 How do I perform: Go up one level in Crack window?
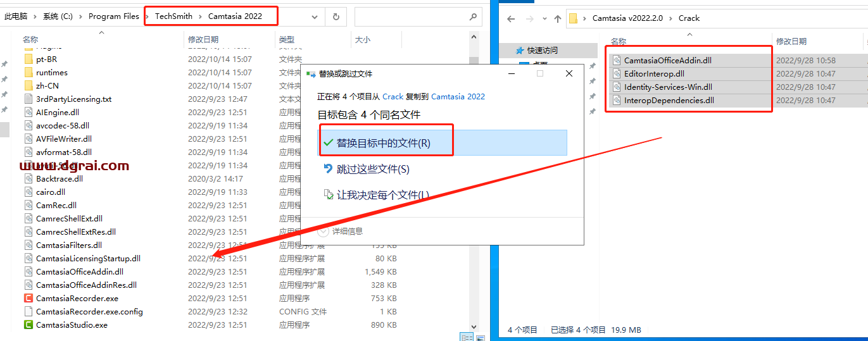558,18
